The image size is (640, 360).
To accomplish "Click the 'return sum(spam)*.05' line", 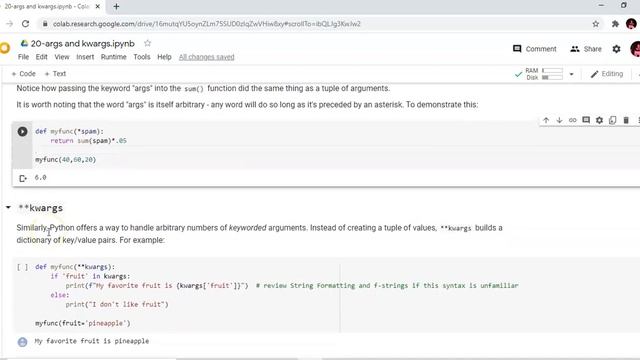I will tap(89, 141).
